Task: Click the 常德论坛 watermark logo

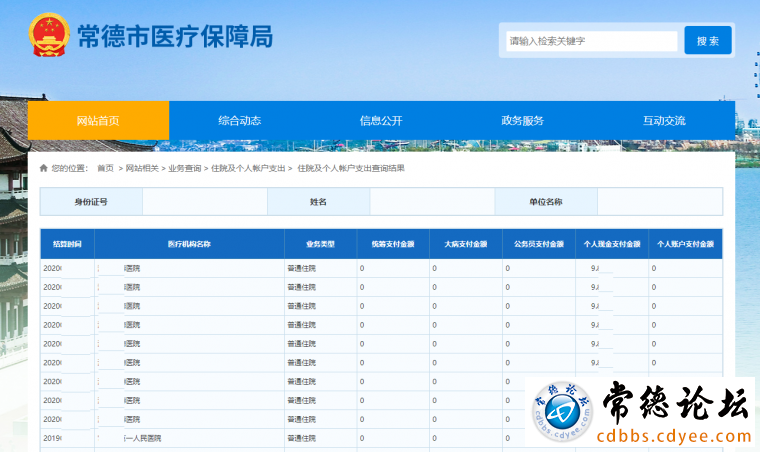Action: (x=641, y=414)
